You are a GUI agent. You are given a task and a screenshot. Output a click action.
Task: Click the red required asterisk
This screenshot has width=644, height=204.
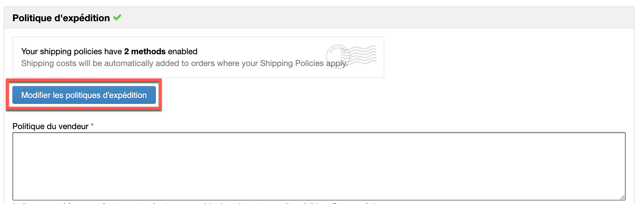(x=92, y=125)
